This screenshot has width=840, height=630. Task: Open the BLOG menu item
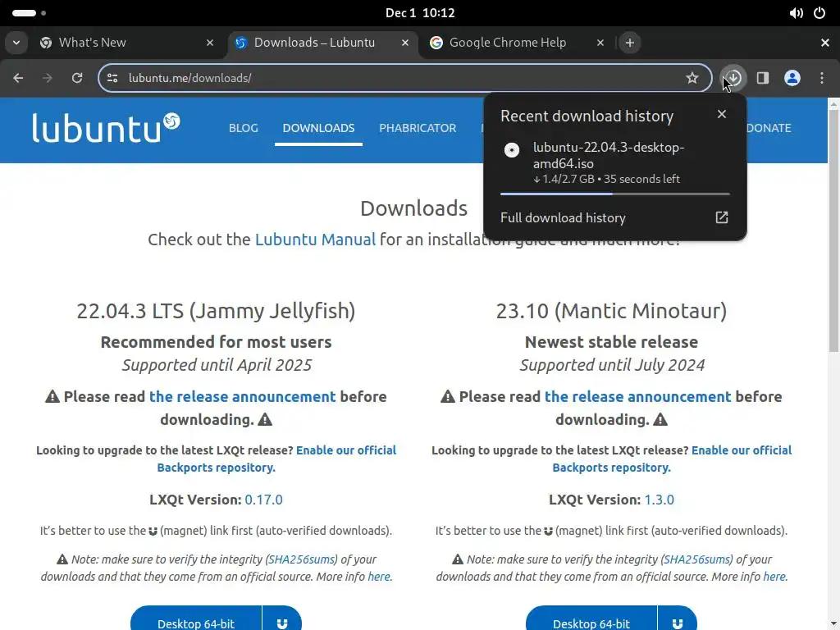(x=243, y=128)
